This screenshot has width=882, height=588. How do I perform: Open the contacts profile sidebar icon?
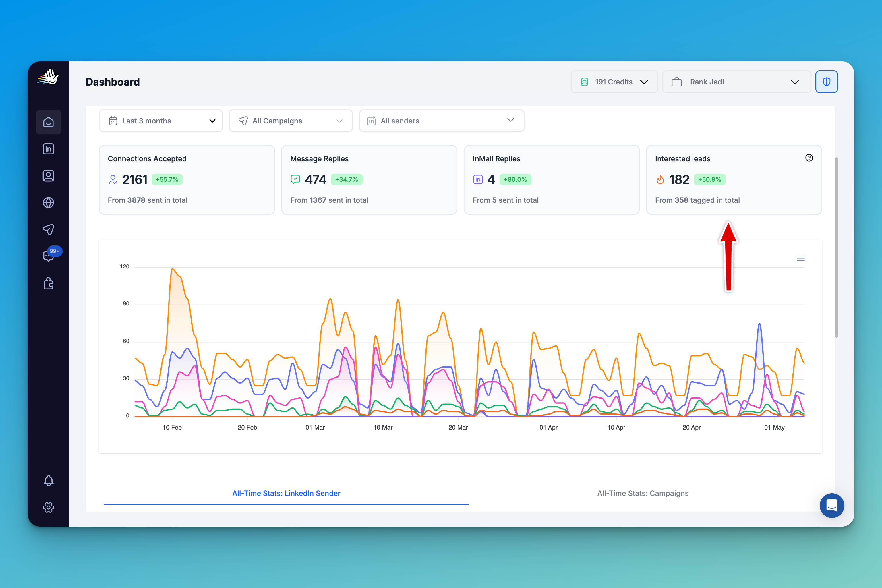48,176
